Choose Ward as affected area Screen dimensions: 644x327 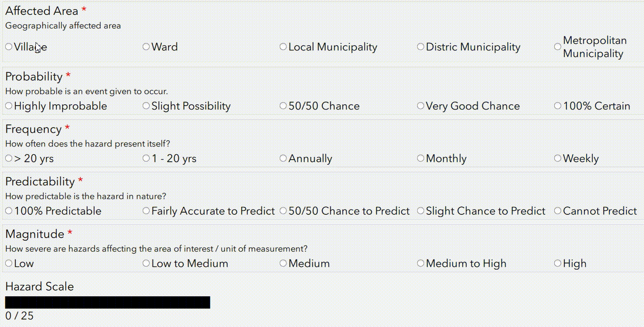(146, 47)
